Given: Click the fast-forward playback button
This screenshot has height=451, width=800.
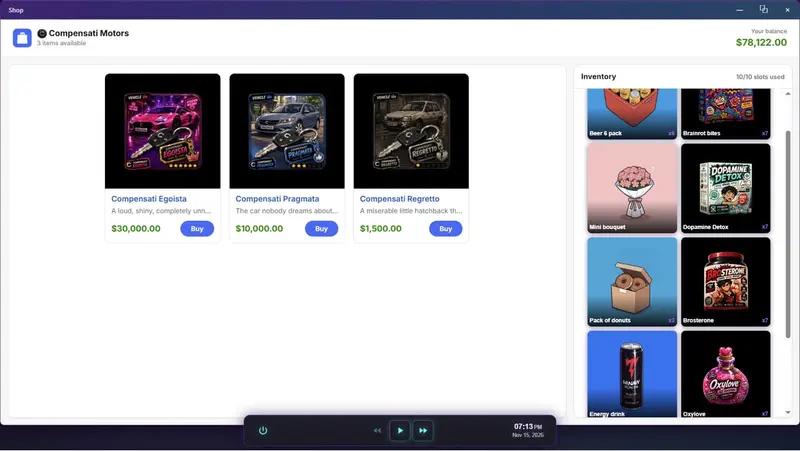Looking at the screenshot, I should [423, 431].
